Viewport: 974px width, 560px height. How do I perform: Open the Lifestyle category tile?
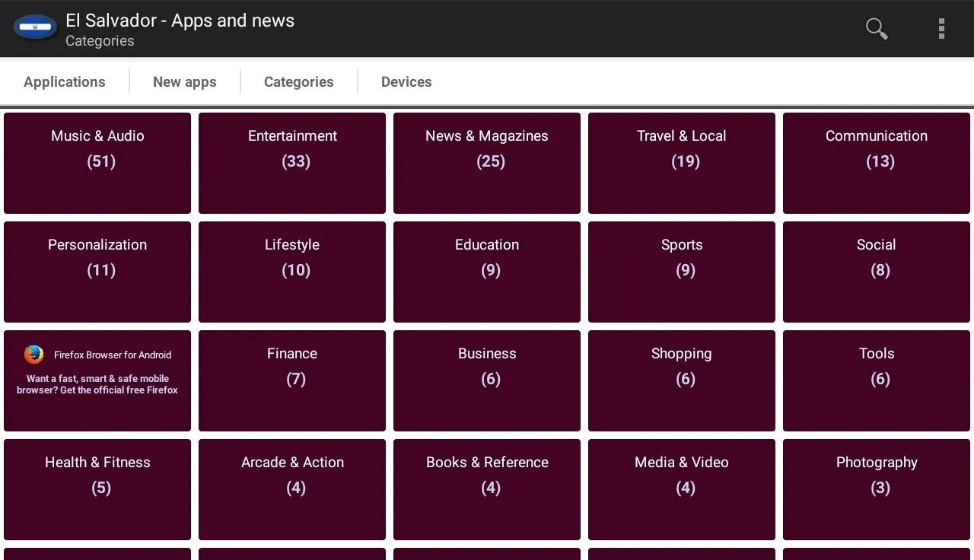(x=292, y=272)
